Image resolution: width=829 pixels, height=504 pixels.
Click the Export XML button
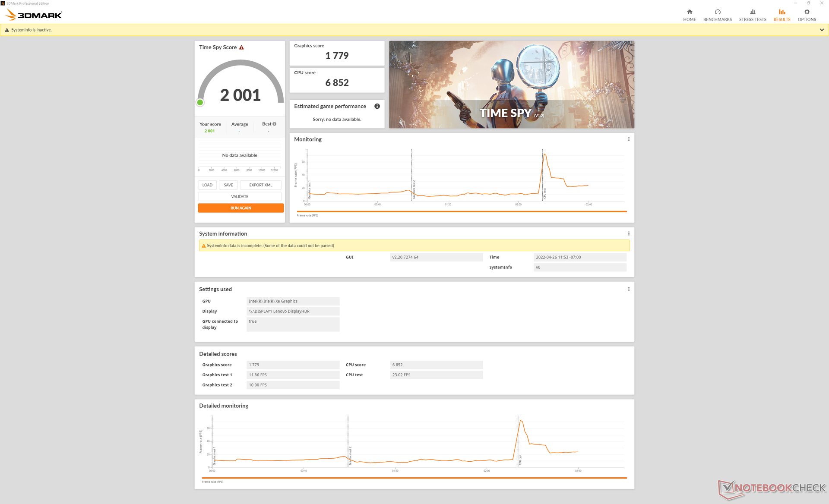(260, 185)
